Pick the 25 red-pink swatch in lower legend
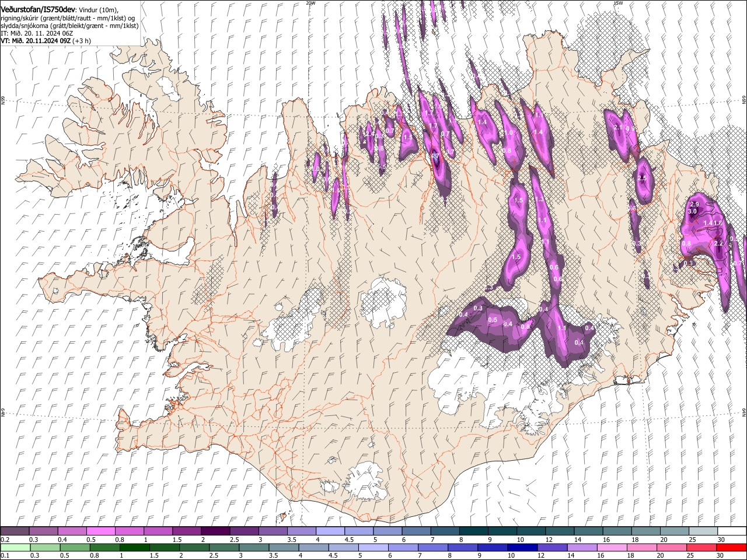Image resolution: width=747 pixels, height=560 pixels. click(x=702, y=547)
